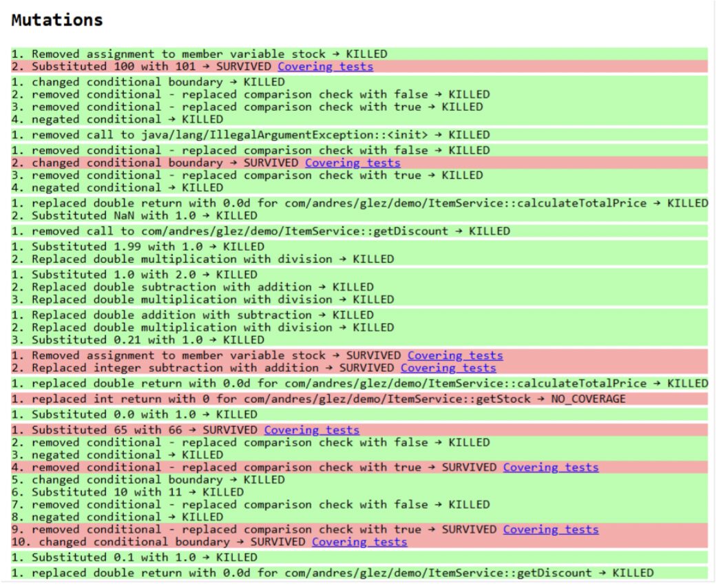Select line '8. negated conditional → KILLED'
Image resolution: width=723 pixels, height=588 pixels.
(x=359, y=518)
